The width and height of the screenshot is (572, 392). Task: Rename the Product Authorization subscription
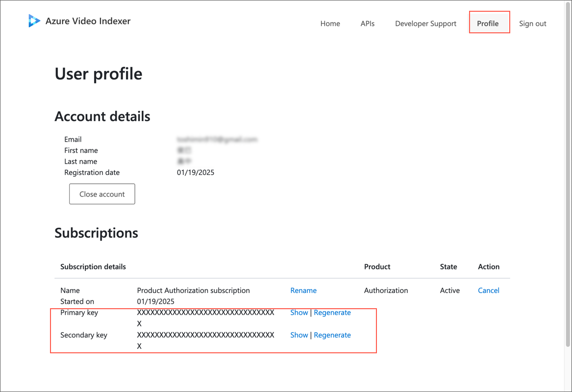pyautogui.click(x=303, y=290)
